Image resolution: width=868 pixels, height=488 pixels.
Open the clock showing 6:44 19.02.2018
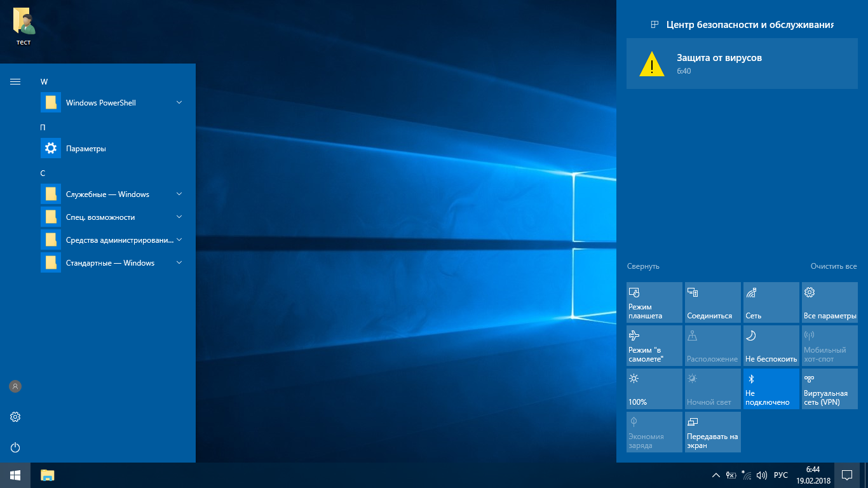813,475
